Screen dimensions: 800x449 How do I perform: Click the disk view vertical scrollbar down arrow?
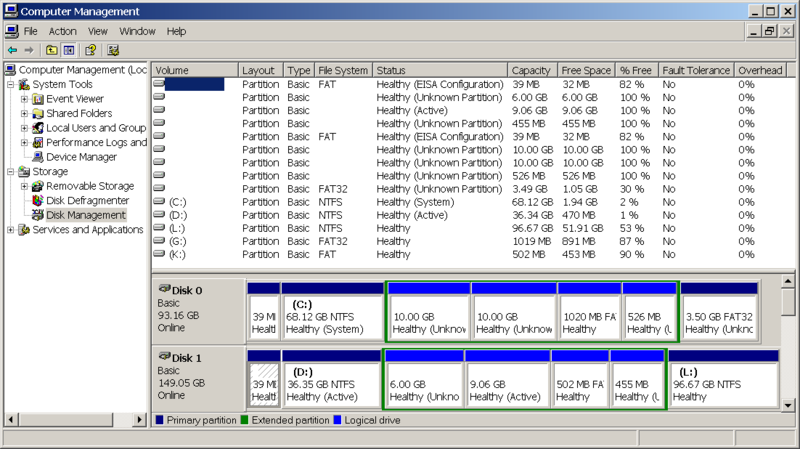(x=788, y=406)
